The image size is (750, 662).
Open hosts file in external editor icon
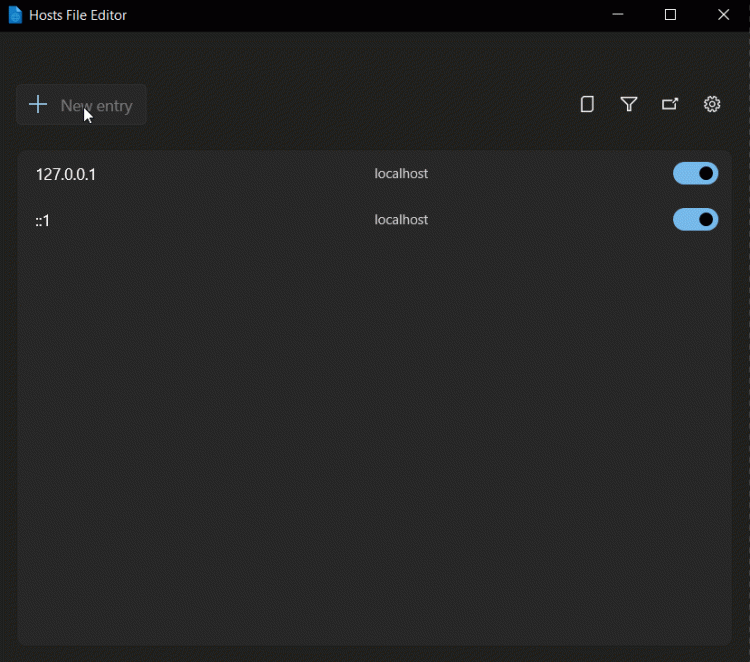point(670,104)
